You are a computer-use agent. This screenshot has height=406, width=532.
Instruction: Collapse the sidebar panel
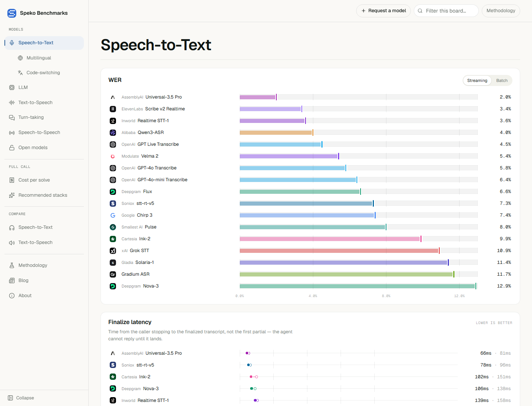pyautogui.click(x=21, y=398)
